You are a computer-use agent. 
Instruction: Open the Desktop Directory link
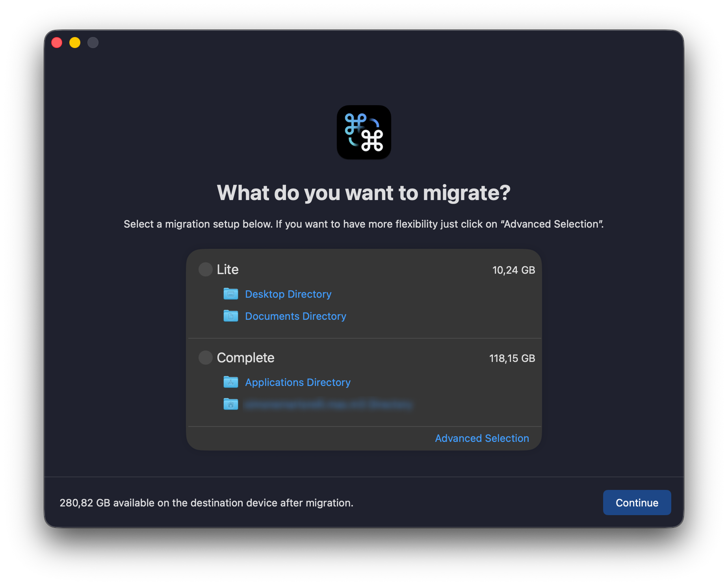pyautogui.click(x=288, y=294)
